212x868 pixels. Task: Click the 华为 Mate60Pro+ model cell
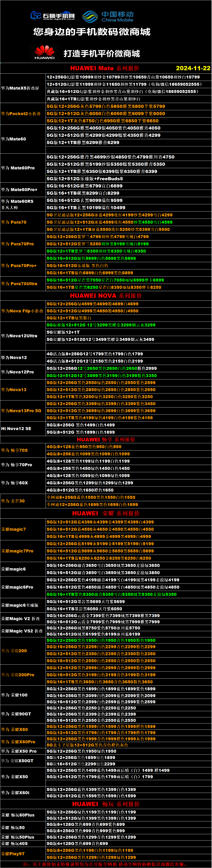coord(23,190)
